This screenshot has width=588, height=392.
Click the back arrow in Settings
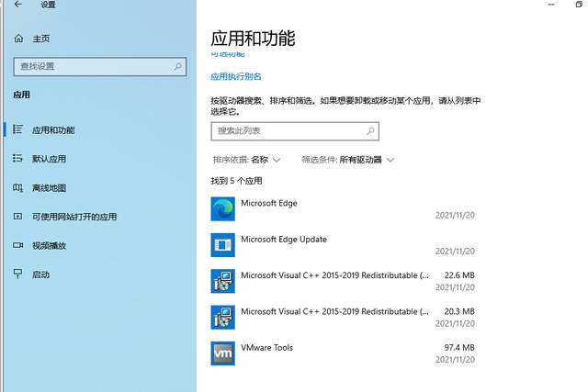coord(17,4)
